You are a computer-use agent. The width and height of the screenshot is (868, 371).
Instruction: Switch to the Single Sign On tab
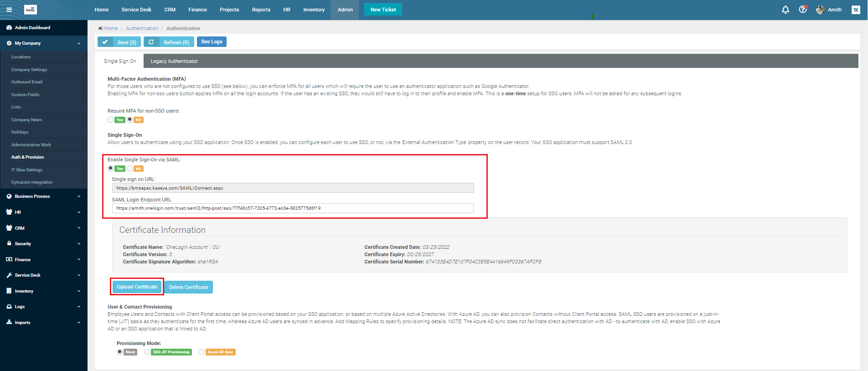pyautogui.click(x=120, y=61)
